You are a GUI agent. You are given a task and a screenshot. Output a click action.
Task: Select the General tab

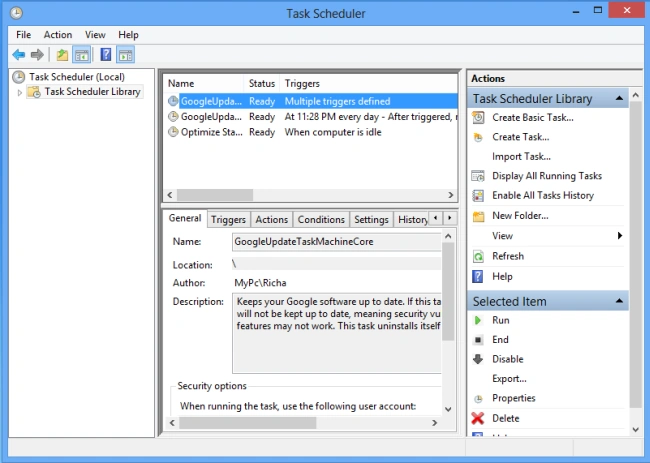(x=185, y=218)
